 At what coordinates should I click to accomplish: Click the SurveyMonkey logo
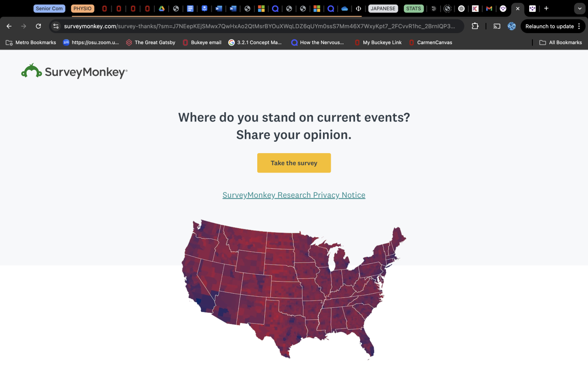pos(74,71)
